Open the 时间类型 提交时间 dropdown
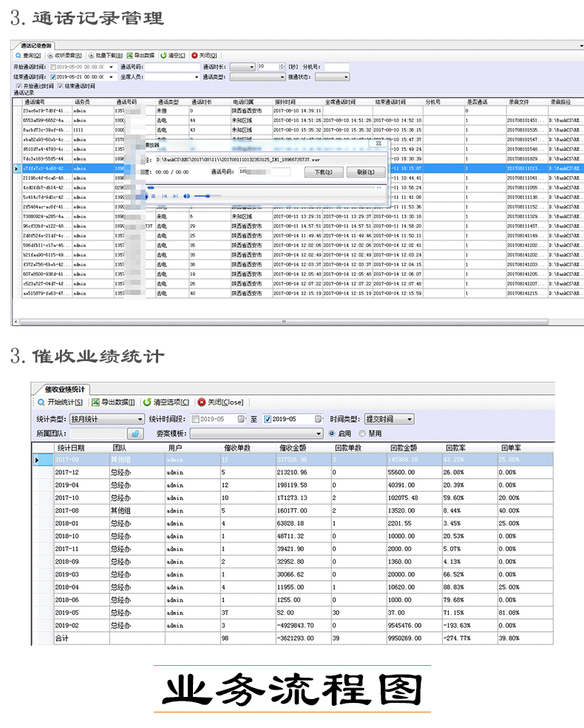This screenshot has width=584, height=728. click(x=410, y=419)
